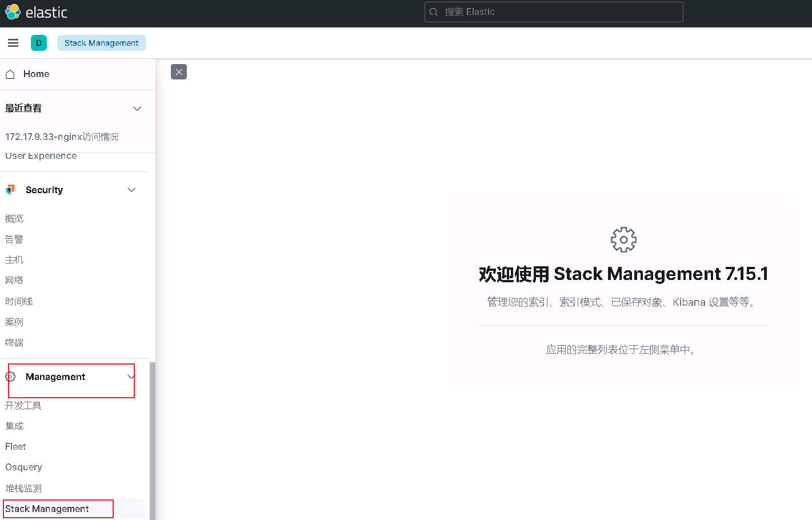
Task: Open 开发工具 under Management
Action: point(23,406)
